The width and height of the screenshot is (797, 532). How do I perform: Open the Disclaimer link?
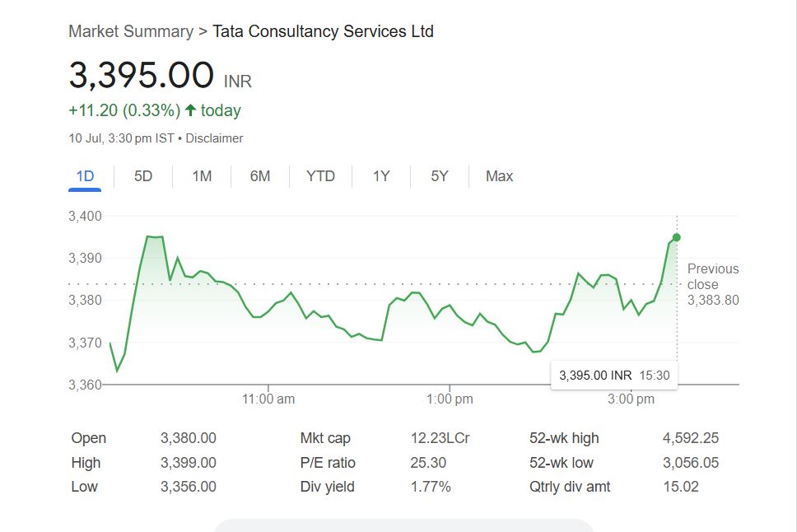(214, 138)
